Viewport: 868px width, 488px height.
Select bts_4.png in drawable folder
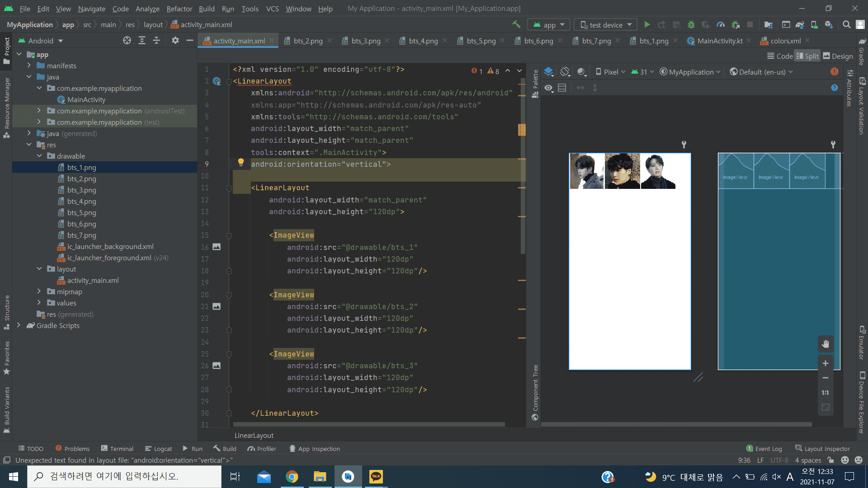pos(81,201)
